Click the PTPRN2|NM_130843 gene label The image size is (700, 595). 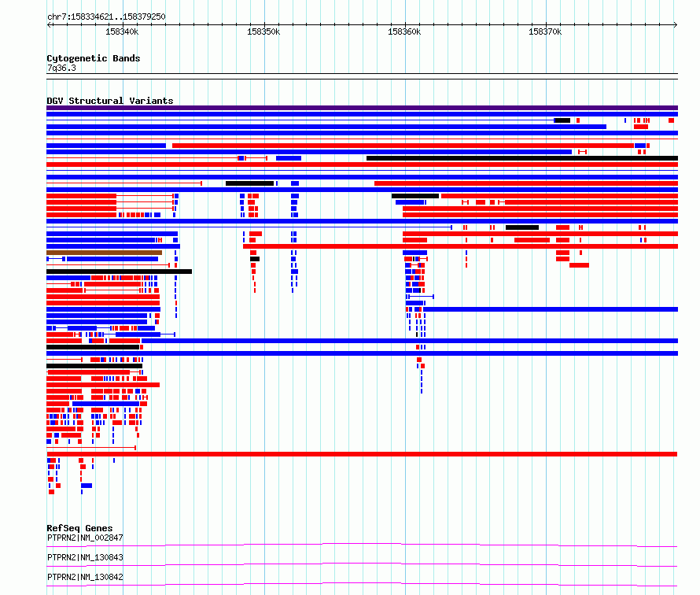point(85,557)
